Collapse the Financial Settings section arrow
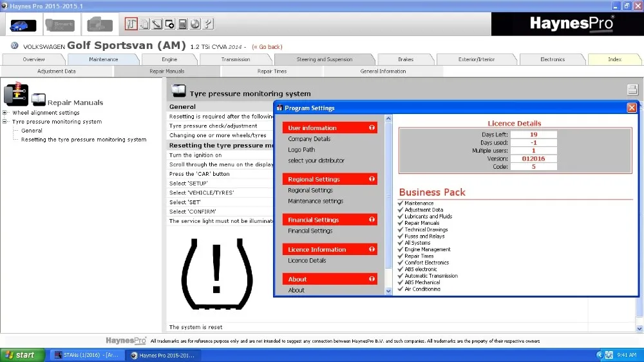The image size is (644, 362). [372, 220]
